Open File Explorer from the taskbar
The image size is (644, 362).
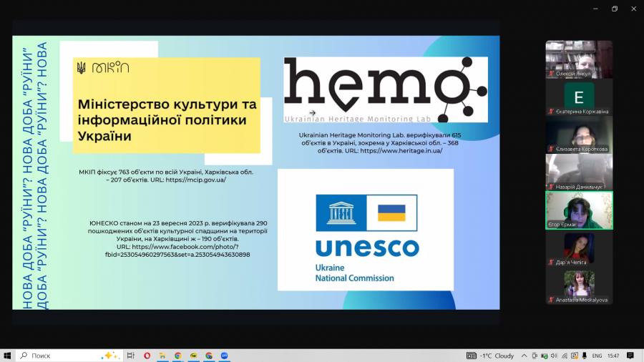tap(162, 356)
